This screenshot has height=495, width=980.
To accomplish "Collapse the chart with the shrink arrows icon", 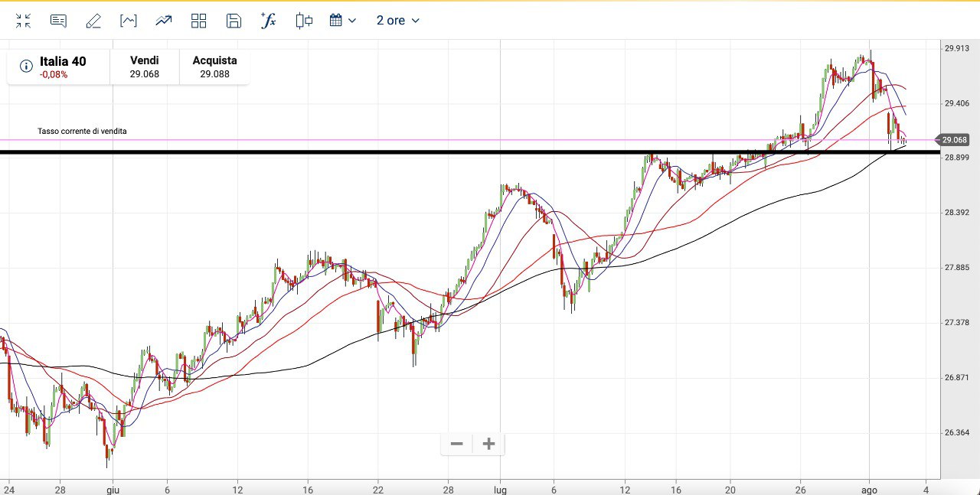I will 23,21.
